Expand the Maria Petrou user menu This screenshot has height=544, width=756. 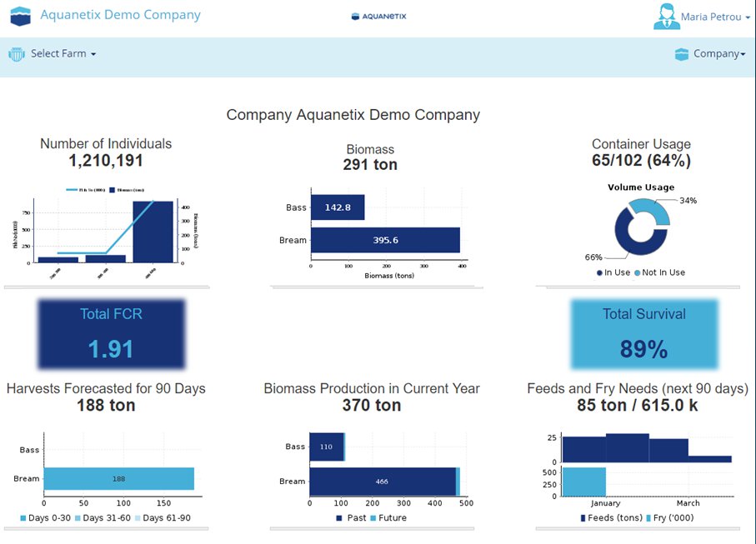click(715, 17)
